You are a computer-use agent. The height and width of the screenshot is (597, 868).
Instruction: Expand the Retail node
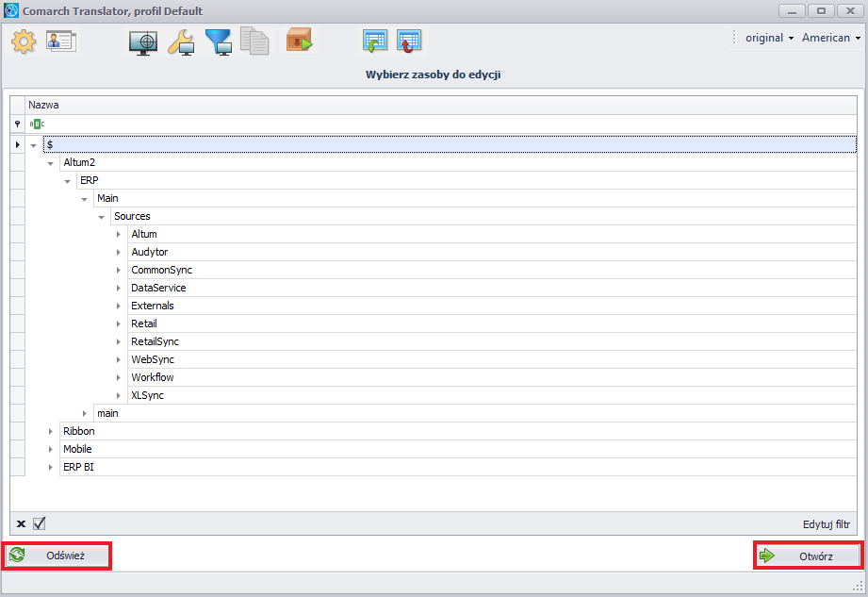point(118,324)
